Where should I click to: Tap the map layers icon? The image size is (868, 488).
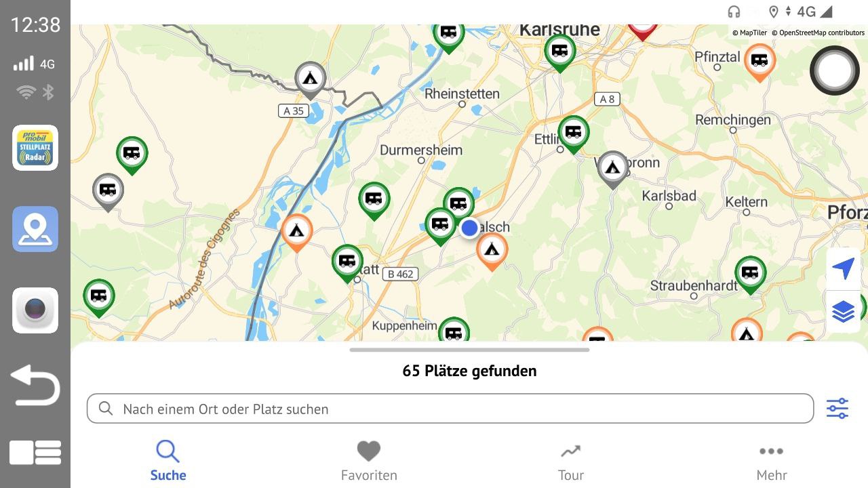843,312
